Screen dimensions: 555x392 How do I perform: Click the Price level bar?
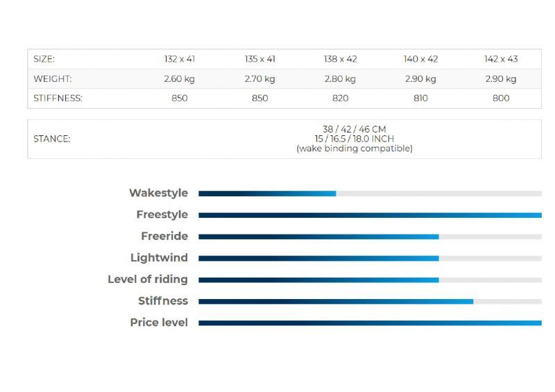[x=370, y=323]
